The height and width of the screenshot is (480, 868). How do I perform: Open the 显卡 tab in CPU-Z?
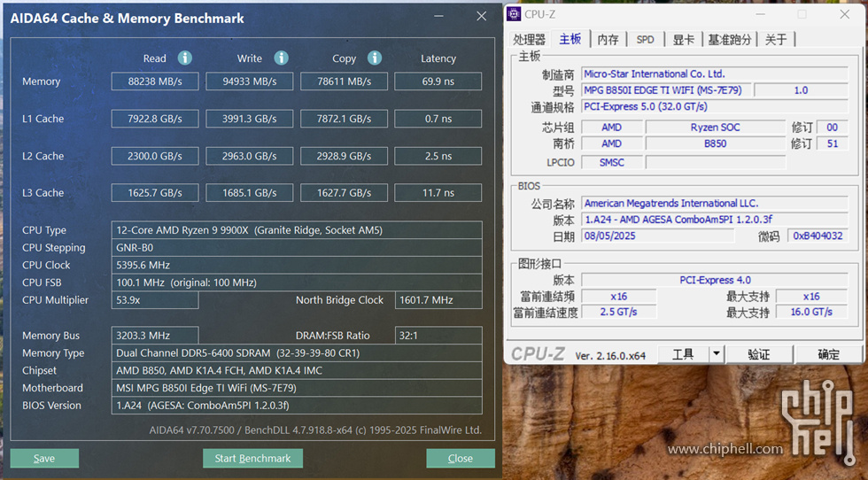click(x=683, y=39)
